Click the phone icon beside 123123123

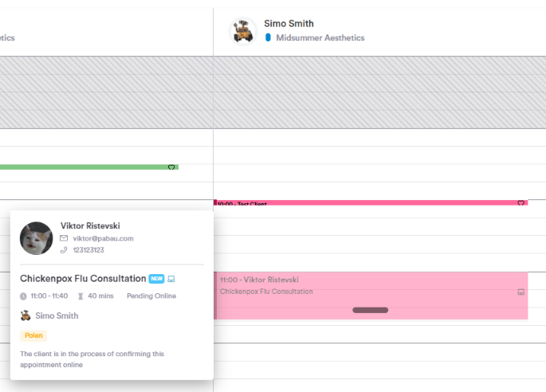point(64,250)
